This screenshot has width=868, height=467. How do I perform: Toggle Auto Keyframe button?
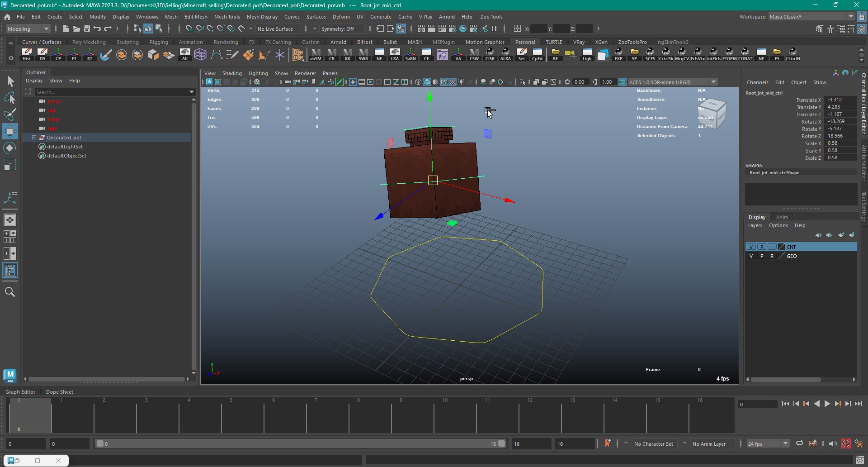pyautogui.click(x=845, y=444)
